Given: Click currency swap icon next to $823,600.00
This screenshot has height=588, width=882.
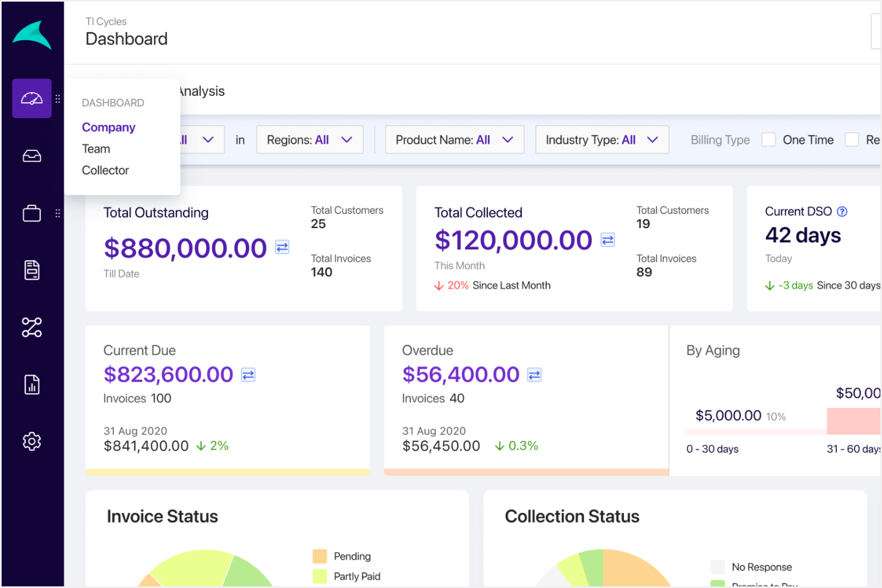Looking at the screenshot, I should coord(248,375).
